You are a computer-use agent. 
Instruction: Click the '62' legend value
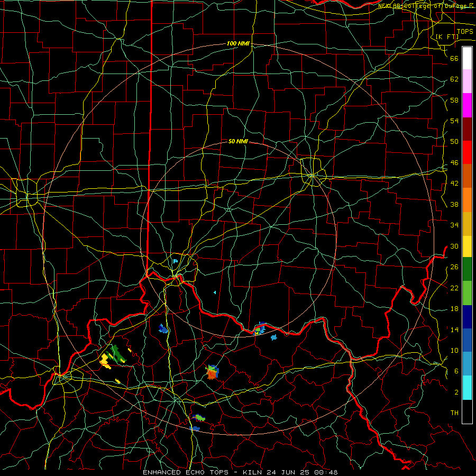pyautogui.click(x=454, y=79)
